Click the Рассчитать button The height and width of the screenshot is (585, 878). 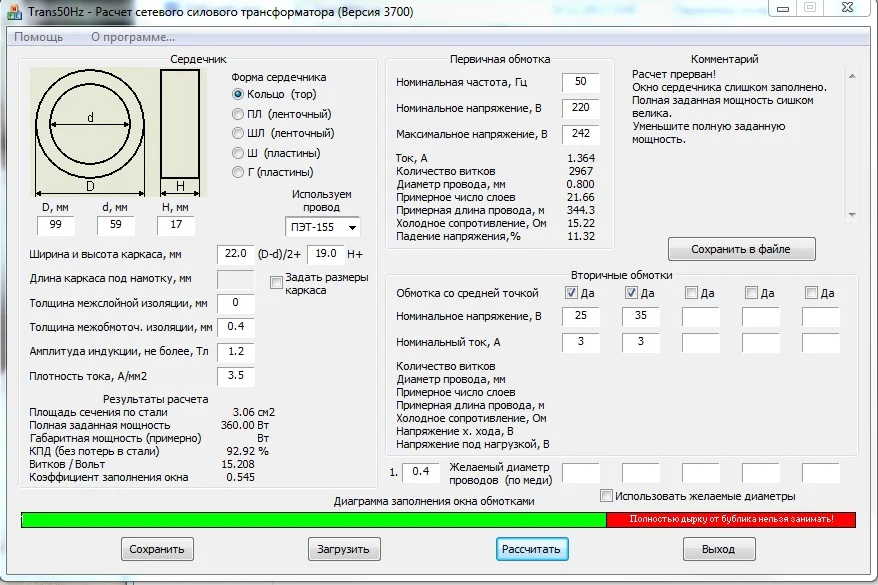click(531, 549)
